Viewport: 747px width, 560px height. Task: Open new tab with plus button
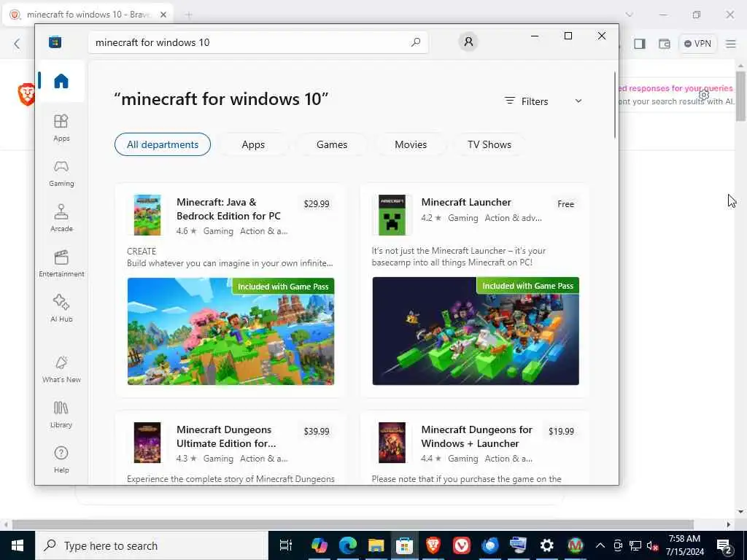pyautogui.click(x=189, y=15)
